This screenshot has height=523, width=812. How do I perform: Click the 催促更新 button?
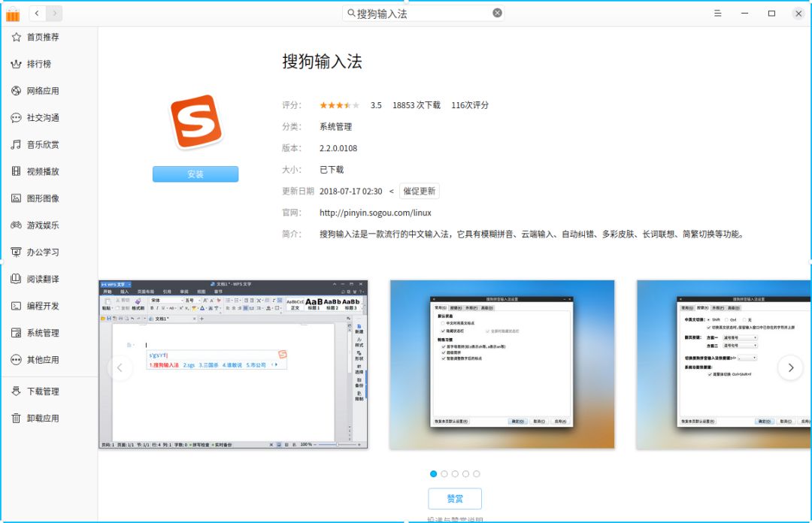(419, 191)
